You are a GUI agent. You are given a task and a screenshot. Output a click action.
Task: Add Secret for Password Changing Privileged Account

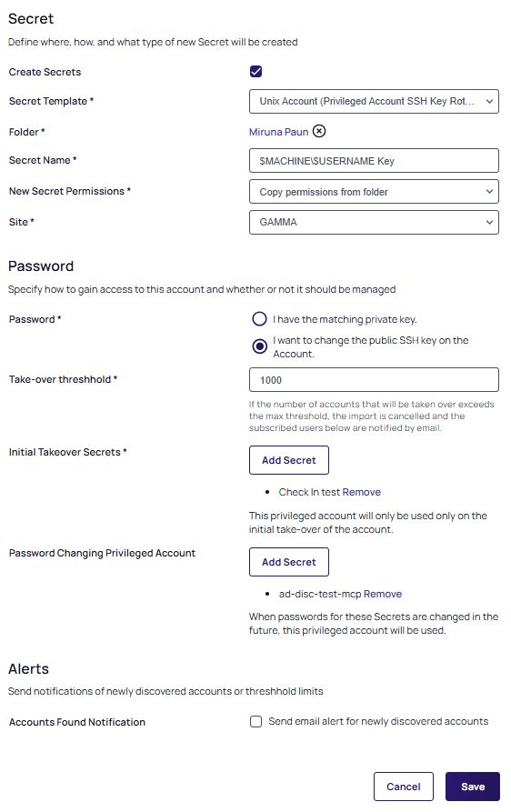[x=289, y=562]
